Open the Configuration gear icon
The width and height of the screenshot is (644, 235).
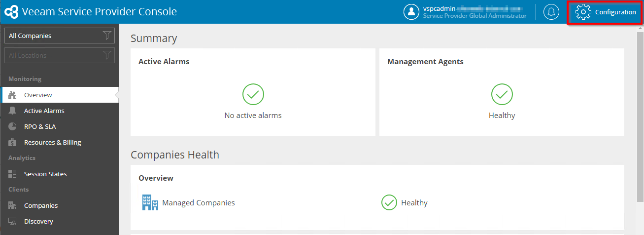click(x=583, y=12)
